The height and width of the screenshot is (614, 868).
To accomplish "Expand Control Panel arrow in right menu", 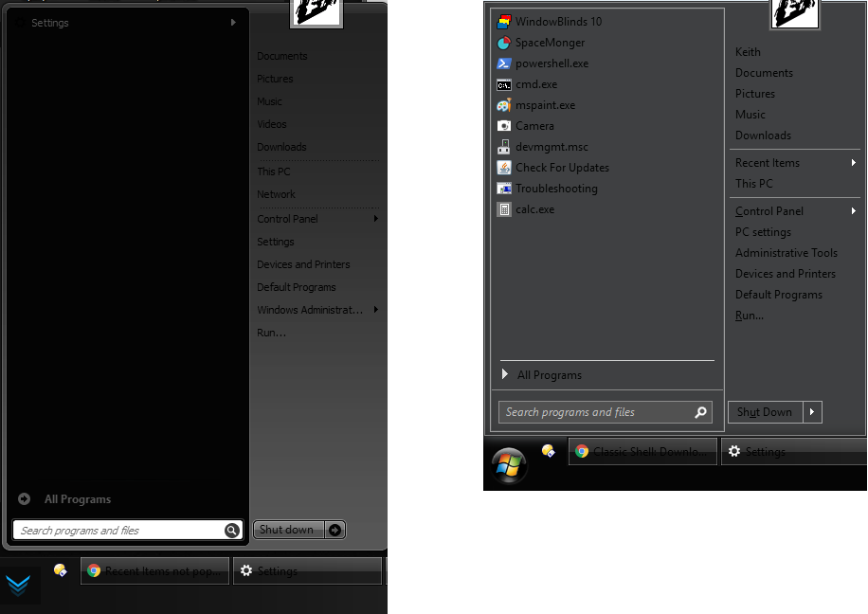I will click(x=854, y=210).
